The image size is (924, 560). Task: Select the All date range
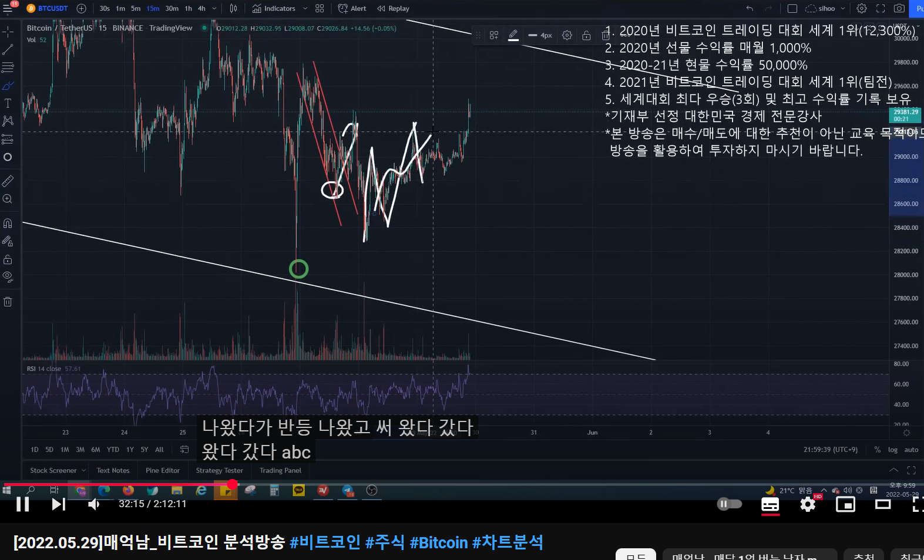click(x=159, y=450)
